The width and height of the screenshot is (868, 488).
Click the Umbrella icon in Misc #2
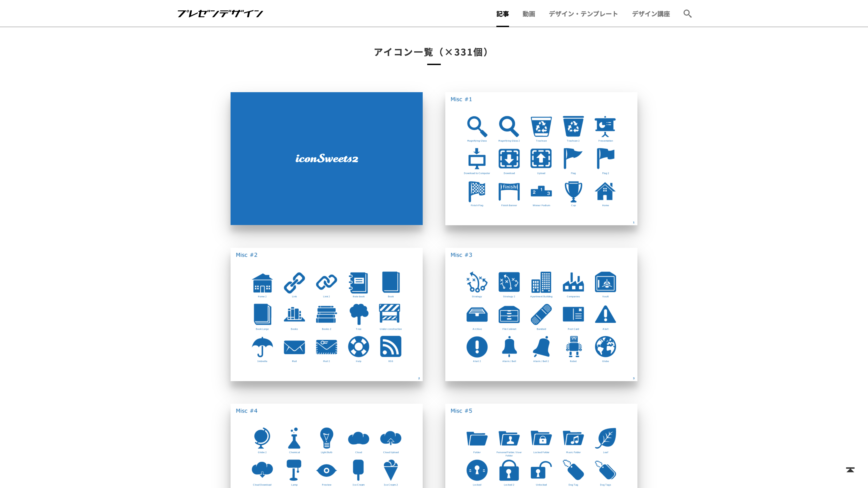pos(262,347)
